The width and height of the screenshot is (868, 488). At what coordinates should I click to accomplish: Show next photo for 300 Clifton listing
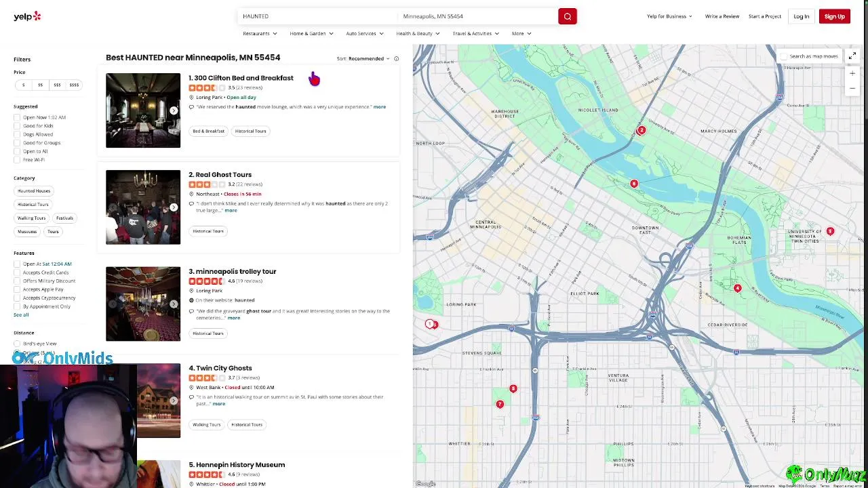[x=174, y=110]
